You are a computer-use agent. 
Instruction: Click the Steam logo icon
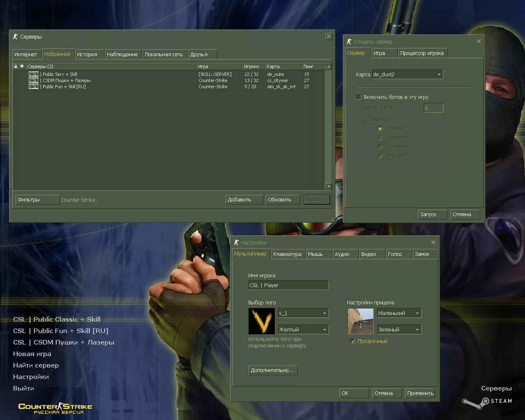[476, 402]
